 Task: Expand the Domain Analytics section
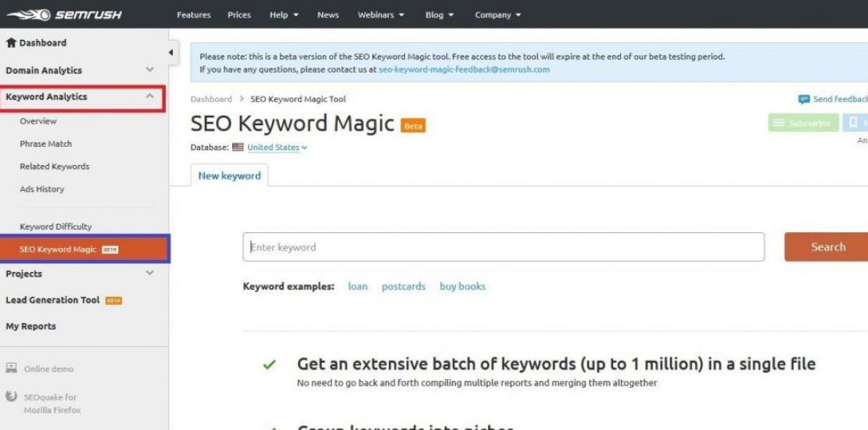pos(150,70)
